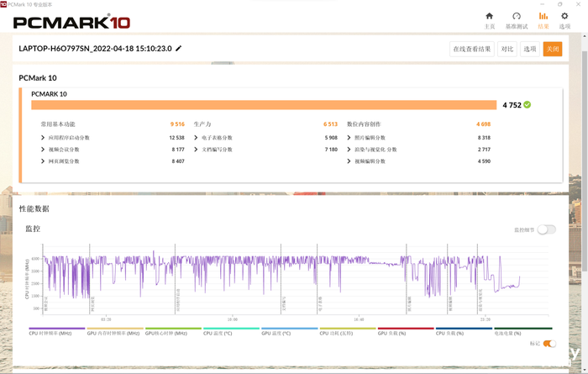Click the CPU 时钟频率 purple legend swatch
588x374 pixels.
(57, 329)
